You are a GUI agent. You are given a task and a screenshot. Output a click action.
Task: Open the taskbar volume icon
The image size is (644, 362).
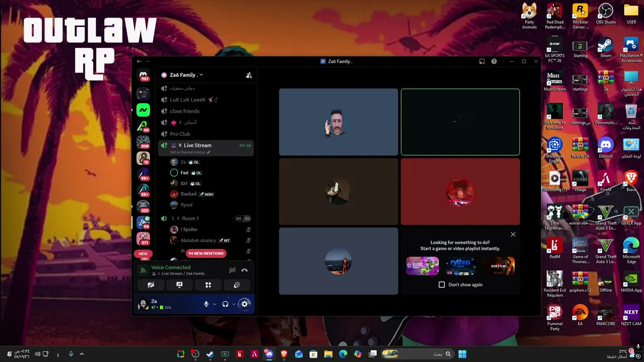tap(37, 354)
